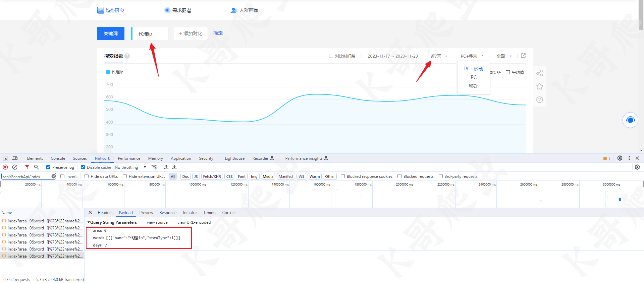Click the view source link
Screen dimensions: 644x283
pos(157,222)
